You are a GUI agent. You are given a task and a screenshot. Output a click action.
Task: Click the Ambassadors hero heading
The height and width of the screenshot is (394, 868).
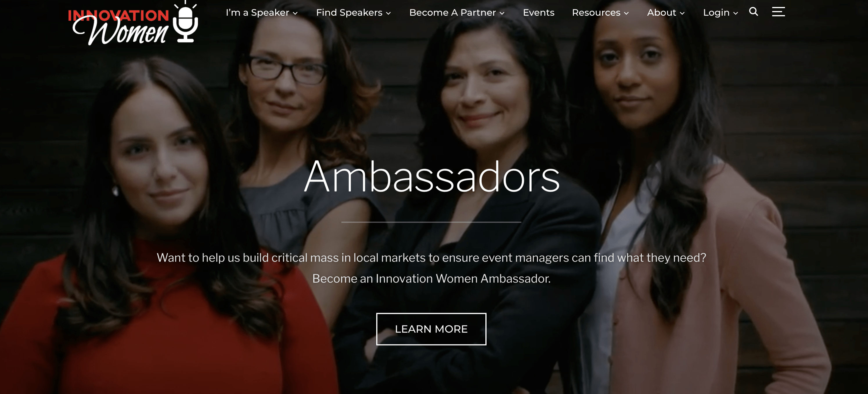(x=432, y=176)
